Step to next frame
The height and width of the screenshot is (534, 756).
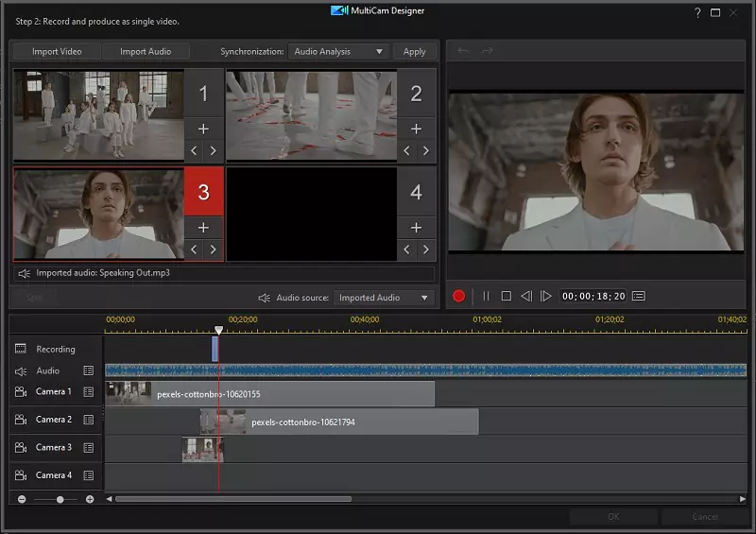coord(546,296)
